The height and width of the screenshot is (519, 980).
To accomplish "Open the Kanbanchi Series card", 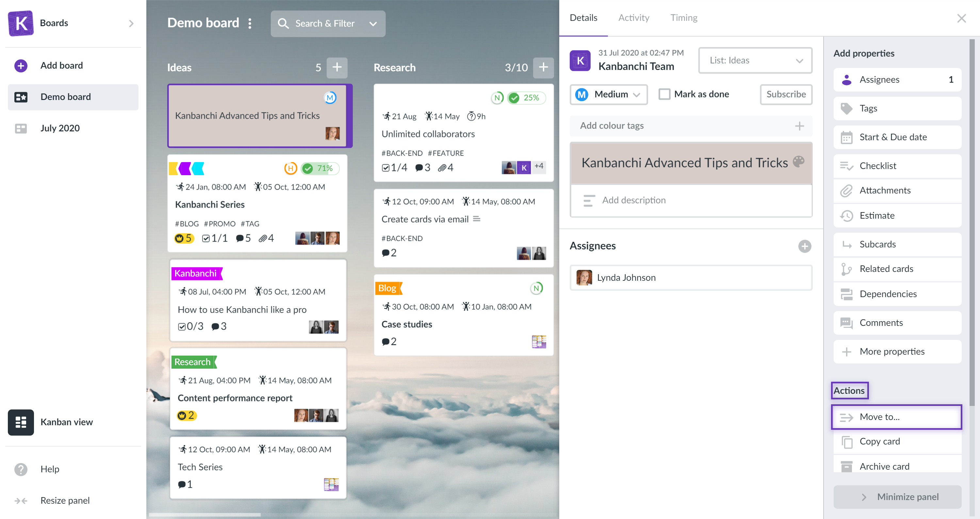I will (x=257, y=203).
